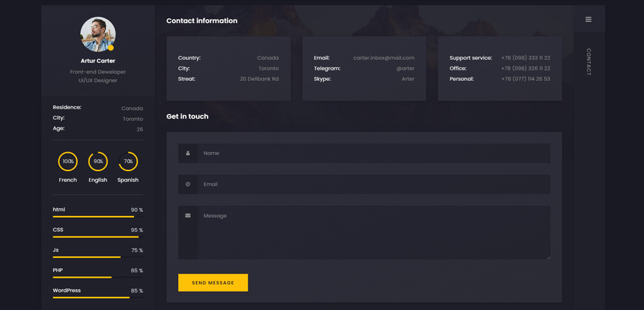Image resolution: width=644 pixels, height=310 pixels.
Task: Click the street value 20 Dellbank Rd
Action: point(259,79)
